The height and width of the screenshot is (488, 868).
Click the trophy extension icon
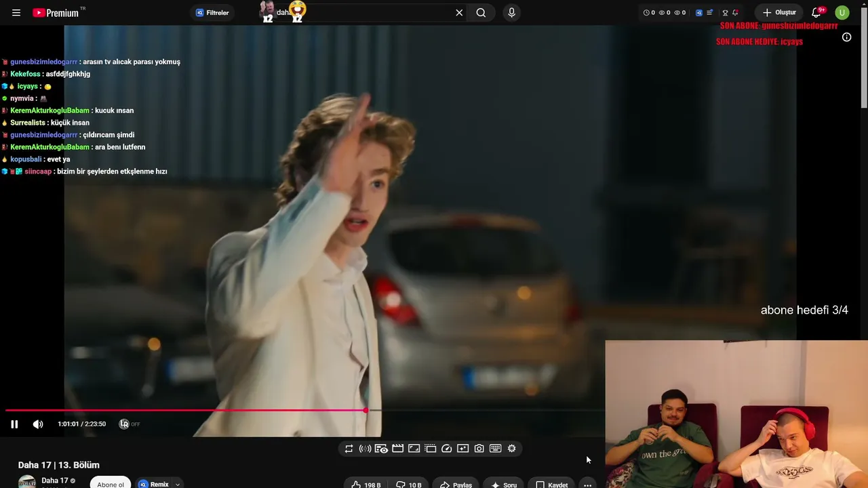pos(725,13)
